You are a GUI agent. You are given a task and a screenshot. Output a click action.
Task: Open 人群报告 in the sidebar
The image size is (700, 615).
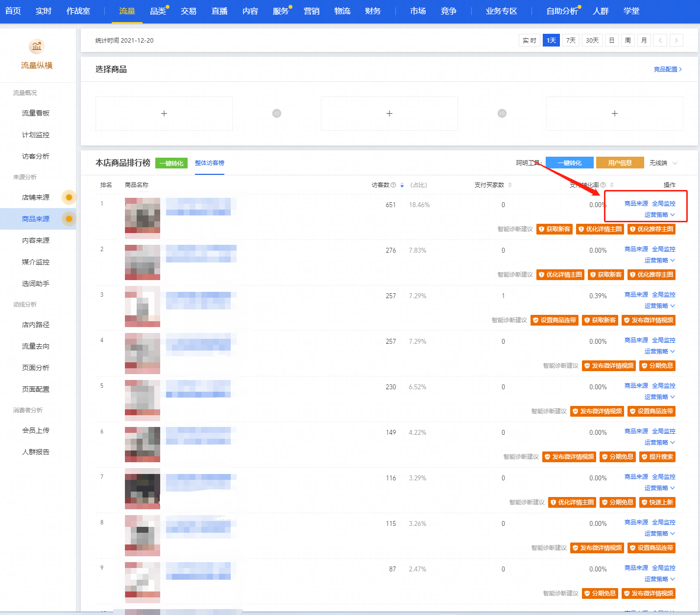coord(36,452)
